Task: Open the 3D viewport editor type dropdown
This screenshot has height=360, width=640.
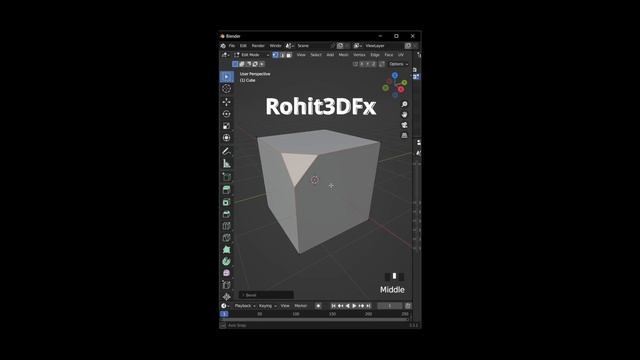Action: tap(225, 55)
